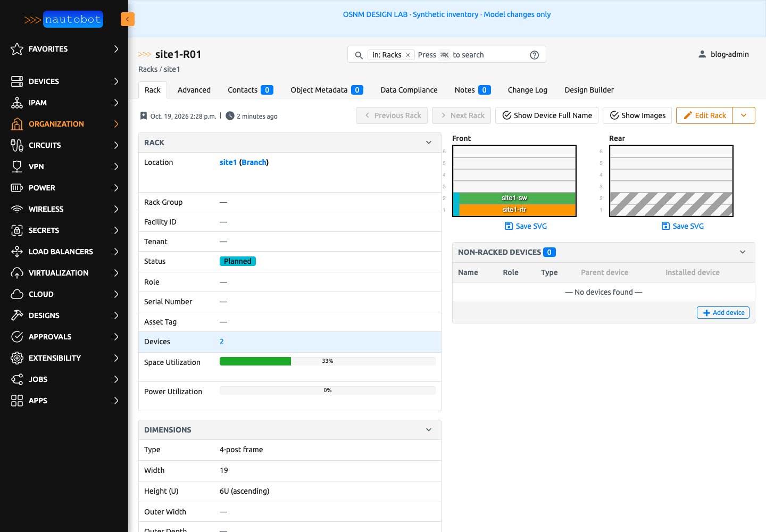Click the Designs tools icon

17,315
